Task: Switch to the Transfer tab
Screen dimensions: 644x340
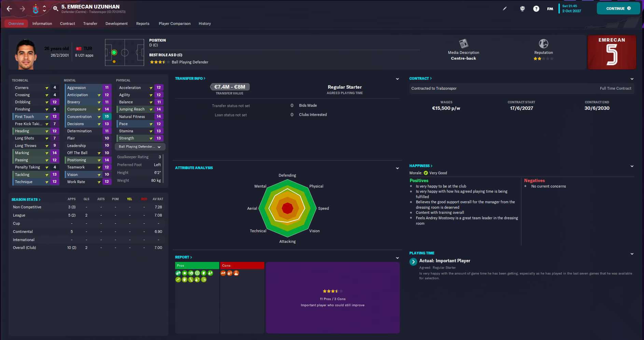Action: point(90,24)
